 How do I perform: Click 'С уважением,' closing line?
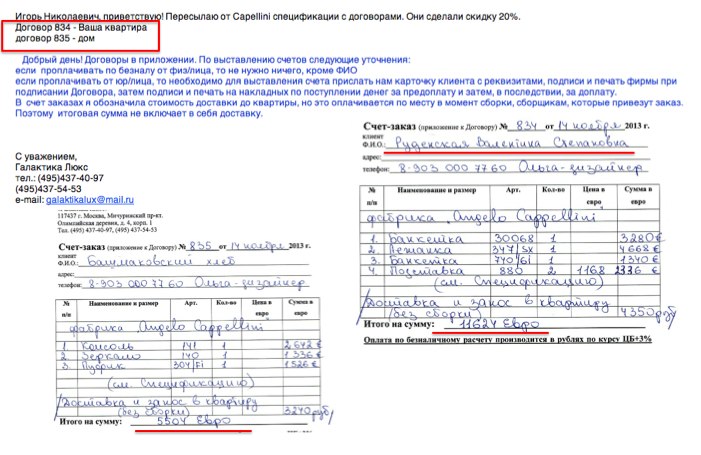[x=46, y=156]
